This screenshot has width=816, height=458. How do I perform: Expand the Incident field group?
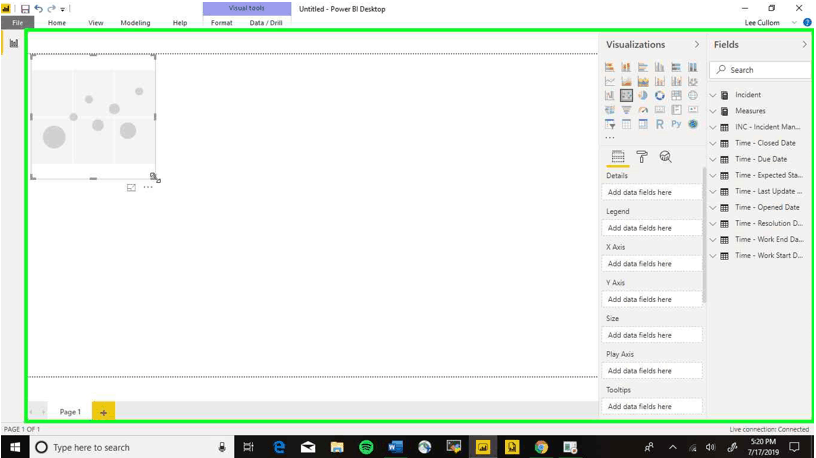[x=713, y=95]
